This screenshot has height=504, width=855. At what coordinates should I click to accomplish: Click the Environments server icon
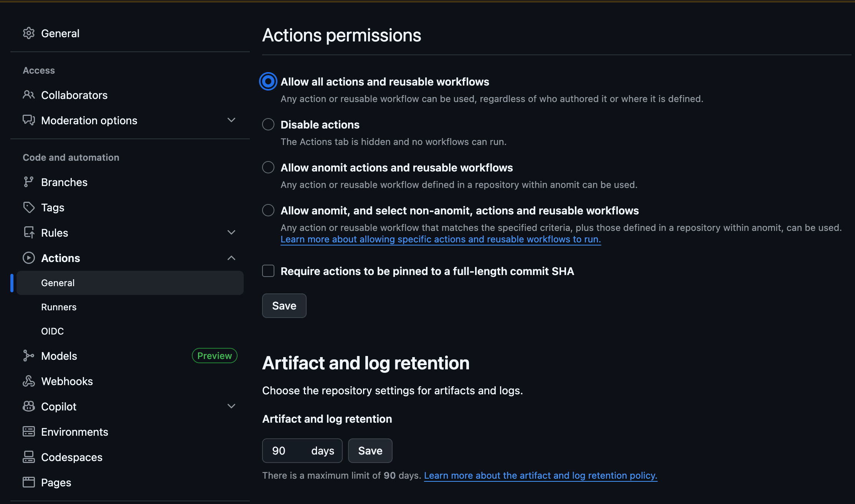point(29,432)
